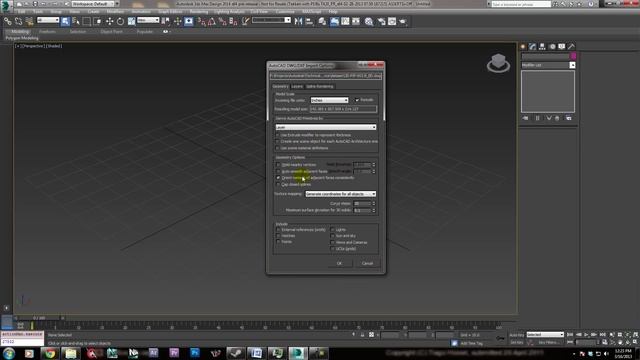Toggle External references (xrefs) checkbox
The height and width of the screenshot is (360, 640).
[x=278, y=230]
